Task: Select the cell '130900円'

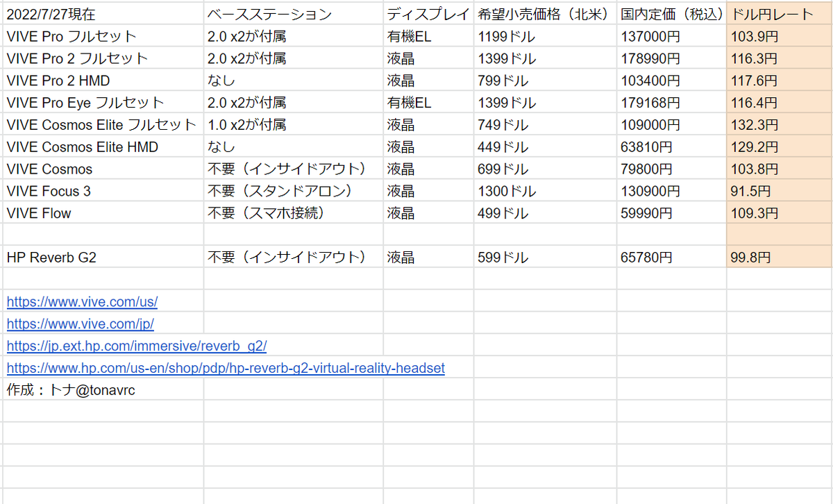Action: tap(672, 192)
